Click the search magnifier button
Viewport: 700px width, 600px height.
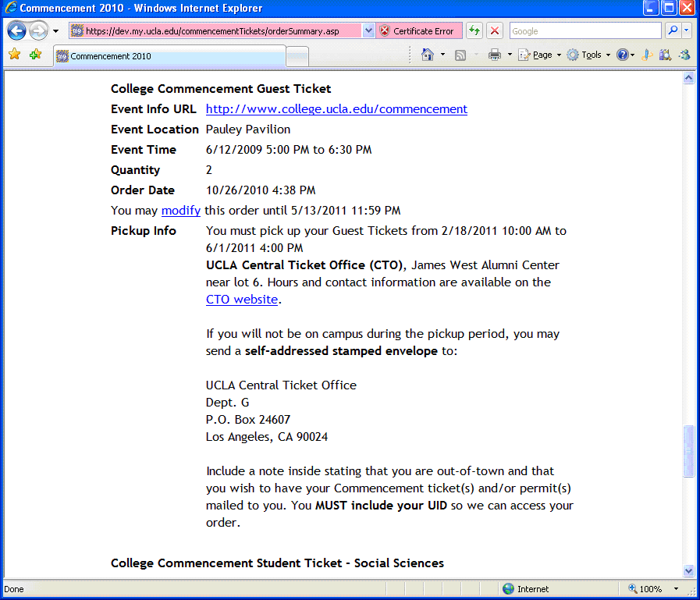(x=672, y=31)
